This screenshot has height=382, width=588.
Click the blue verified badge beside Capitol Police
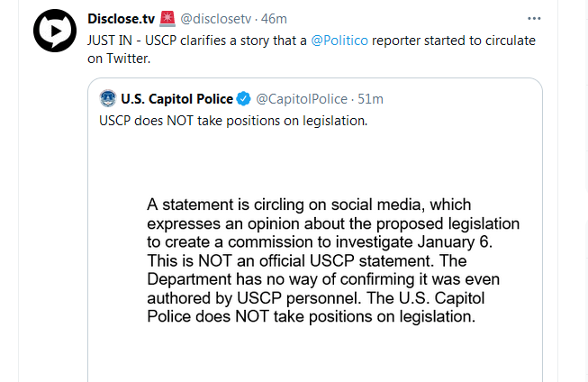pyautogui.click(x=243, y=99)
